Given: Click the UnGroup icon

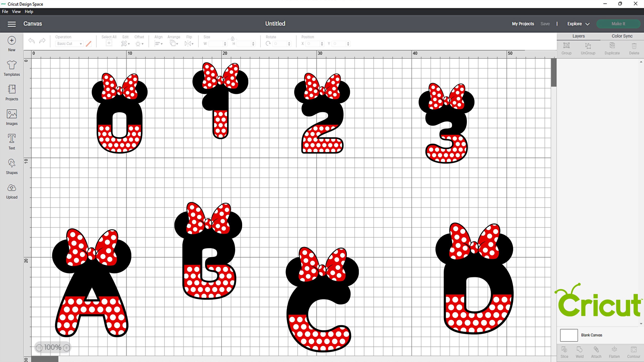Looking at the screenshot, I should [588, 46].
